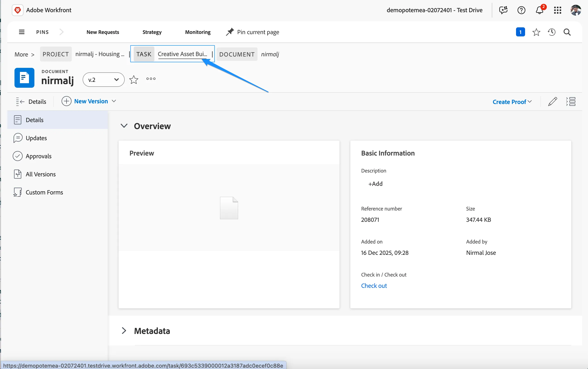
Task: Select All Versions in the left sidebar
Action: pos(58,174)
